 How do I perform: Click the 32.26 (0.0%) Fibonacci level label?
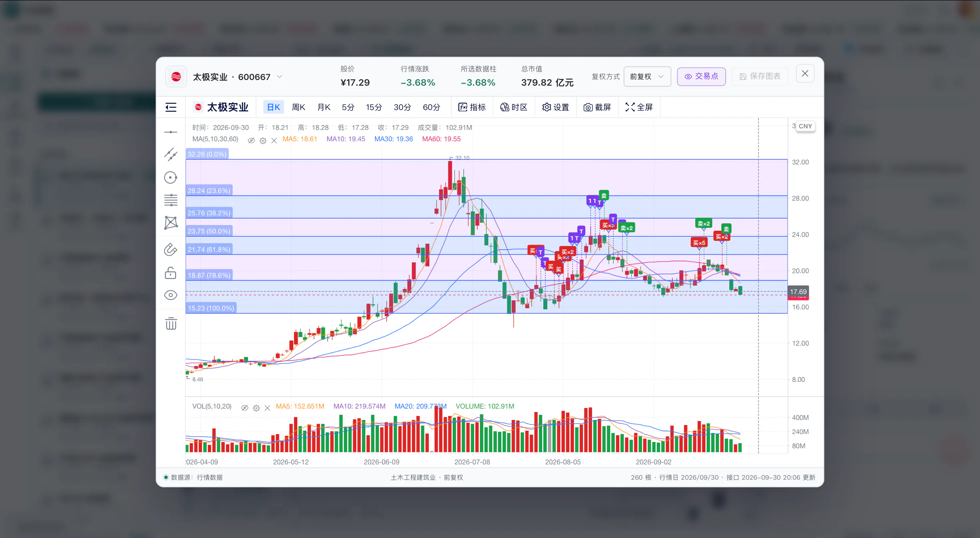click(x=207, y=154)
